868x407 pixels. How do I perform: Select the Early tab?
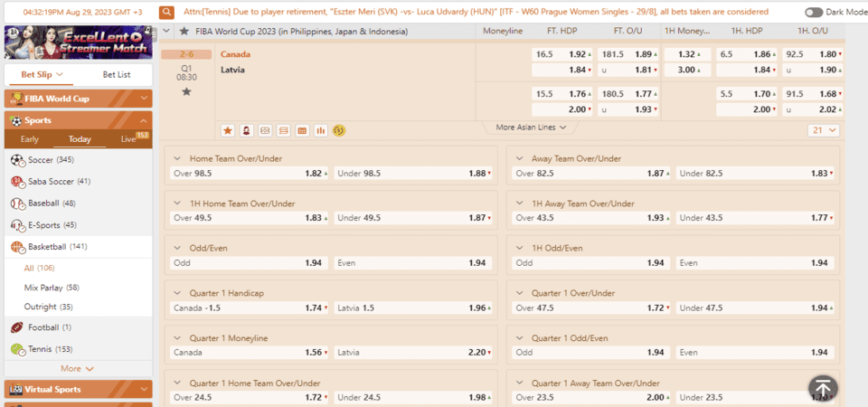coord(29,139)
